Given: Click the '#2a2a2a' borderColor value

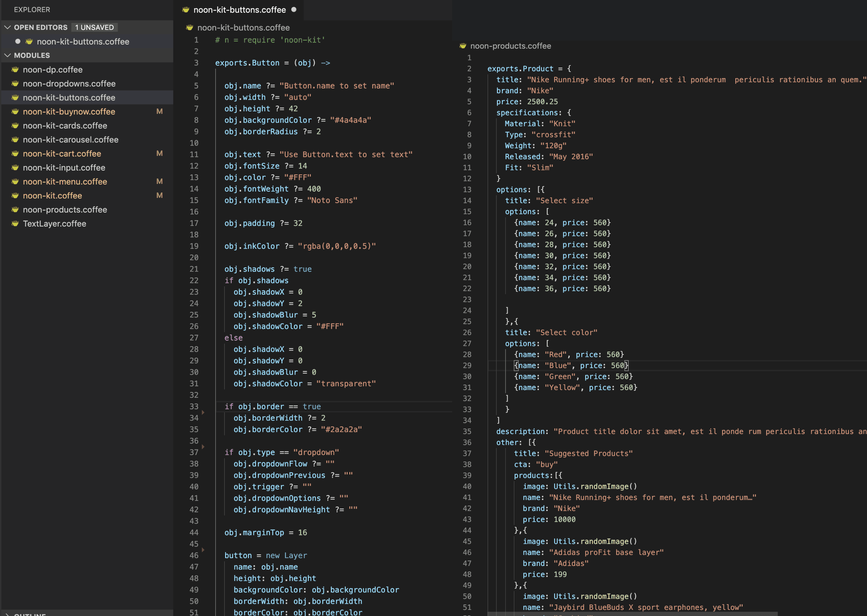Looking at the screenshot, I should click(x=341, y=429).
